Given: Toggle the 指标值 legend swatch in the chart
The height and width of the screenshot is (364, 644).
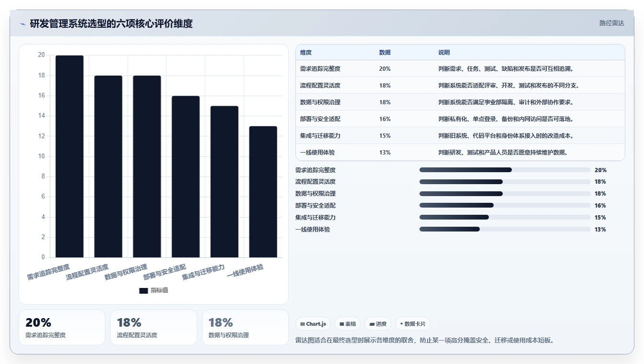Looking at the screenshot, I should tap(144, 290).
